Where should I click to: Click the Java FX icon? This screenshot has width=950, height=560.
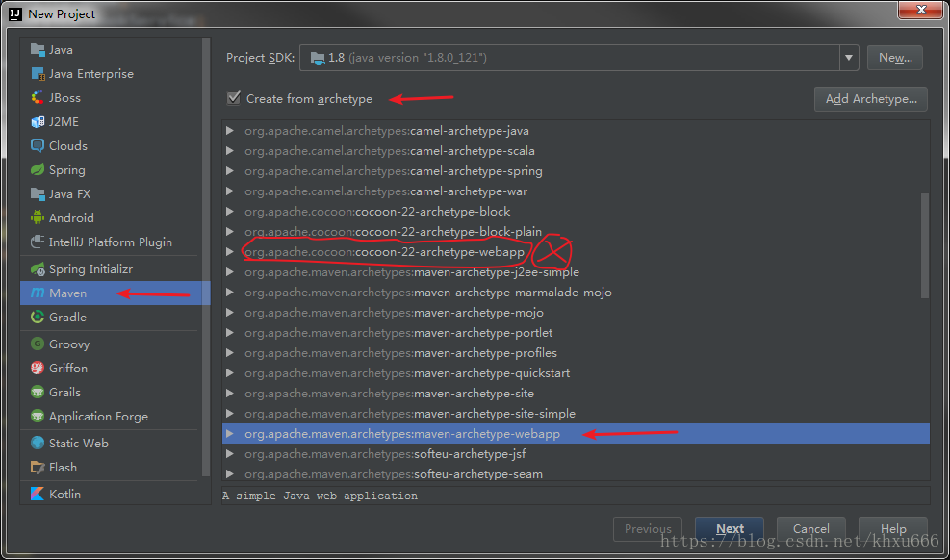coord(38,193)
